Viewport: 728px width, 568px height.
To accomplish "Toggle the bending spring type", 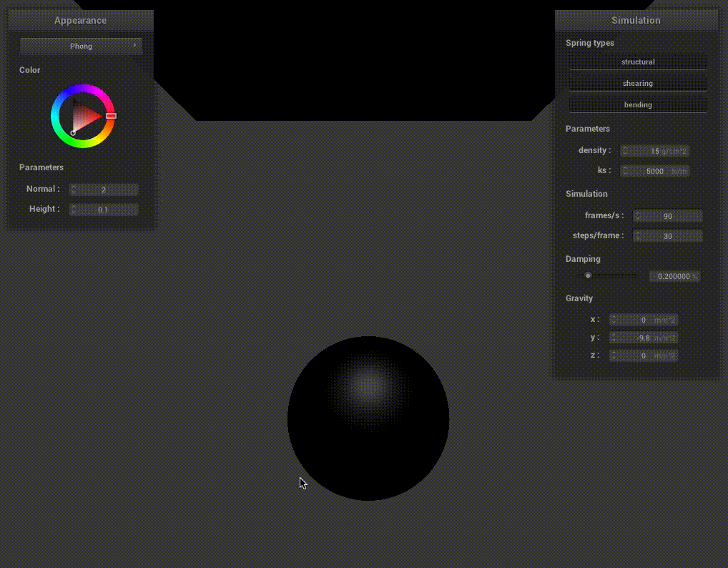I will pyautogui.click(x=638, y=105).
